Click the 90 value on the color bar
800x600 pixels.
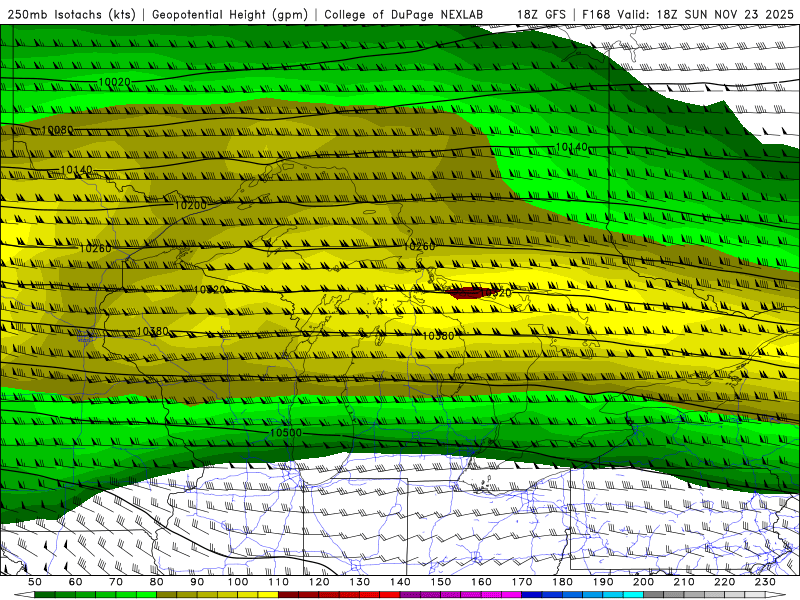pos(197,582)
